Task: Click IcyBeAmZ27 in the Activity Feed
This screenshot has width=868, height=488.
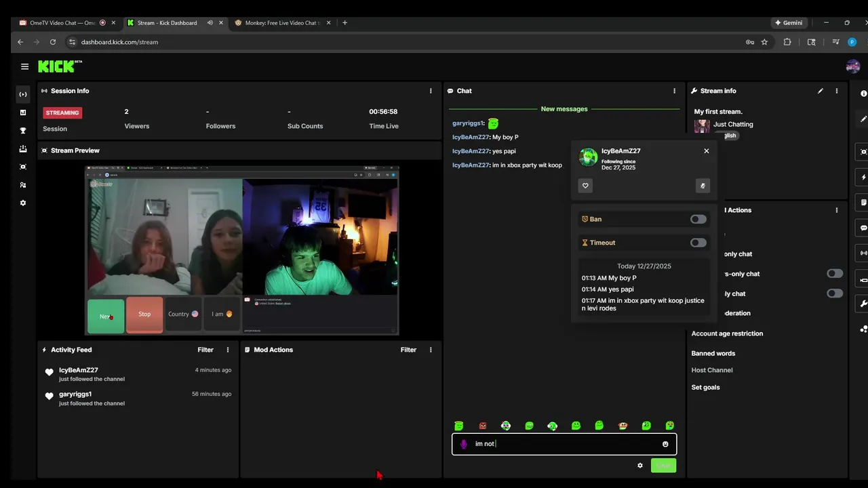Action: click(79, 370)
